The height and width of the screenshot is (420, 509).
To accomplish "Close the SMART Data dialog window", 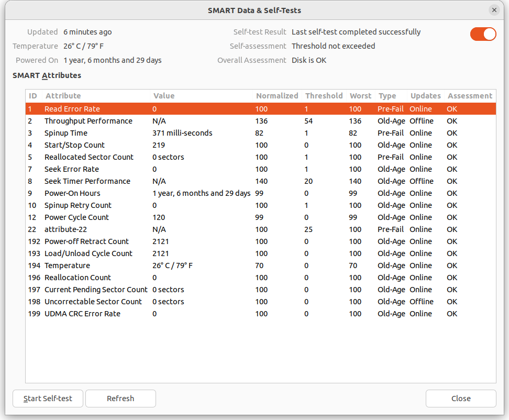I will tap(494, 10).
